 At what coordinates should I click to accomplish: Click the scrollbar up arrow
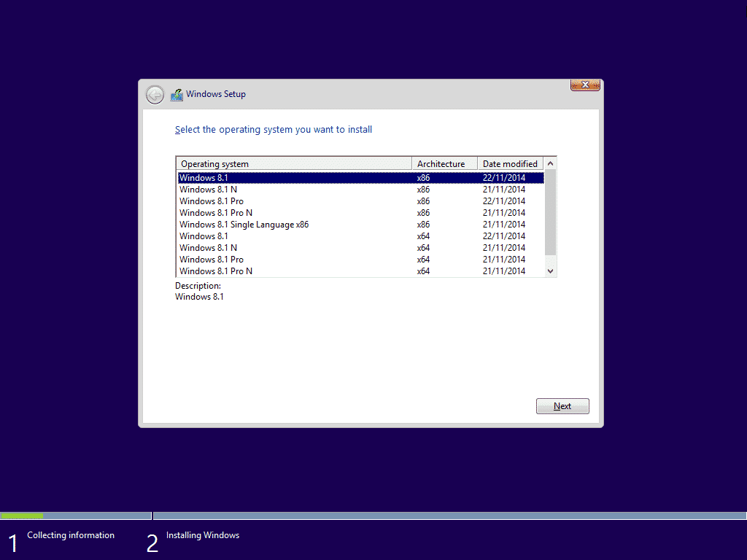click(x=550, y=163)
